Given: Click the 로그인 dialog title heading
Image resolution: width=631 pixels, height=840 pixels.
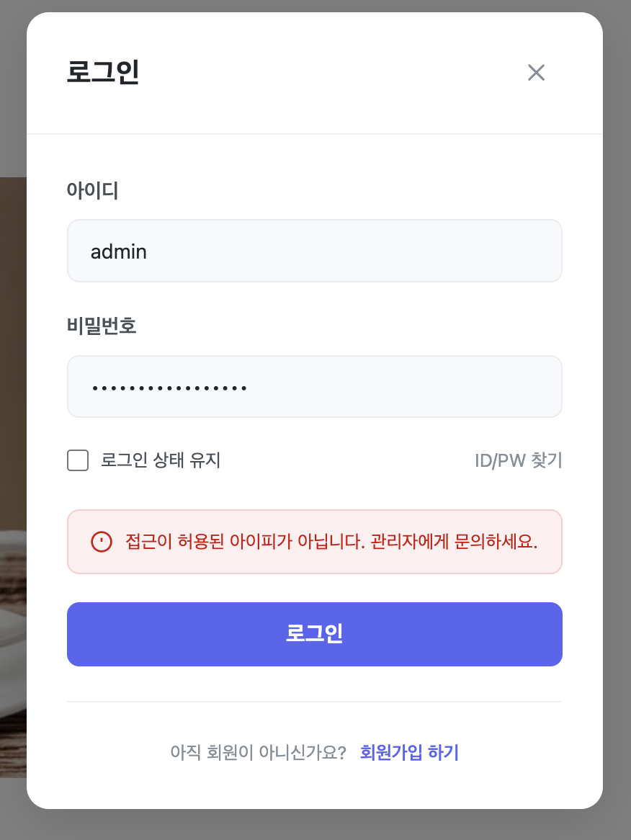Looking at the screenshot, I should coord(103,73).
